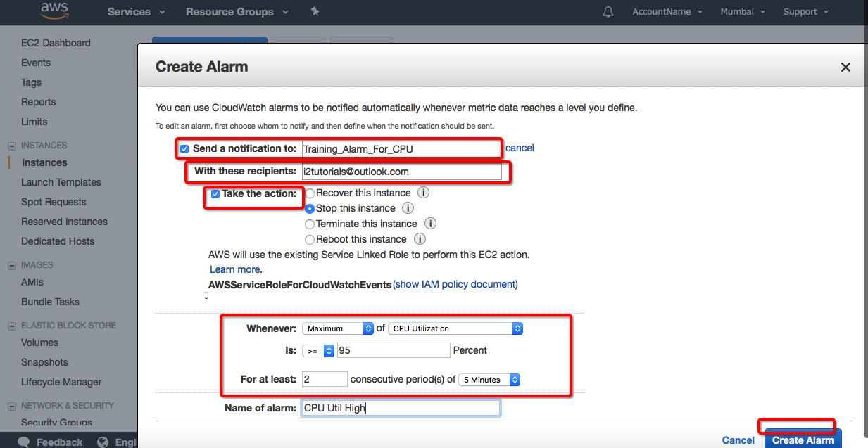Close the Create Alarm dialog with X
This screenshot has width=868, height=448.
click(845, 68)
